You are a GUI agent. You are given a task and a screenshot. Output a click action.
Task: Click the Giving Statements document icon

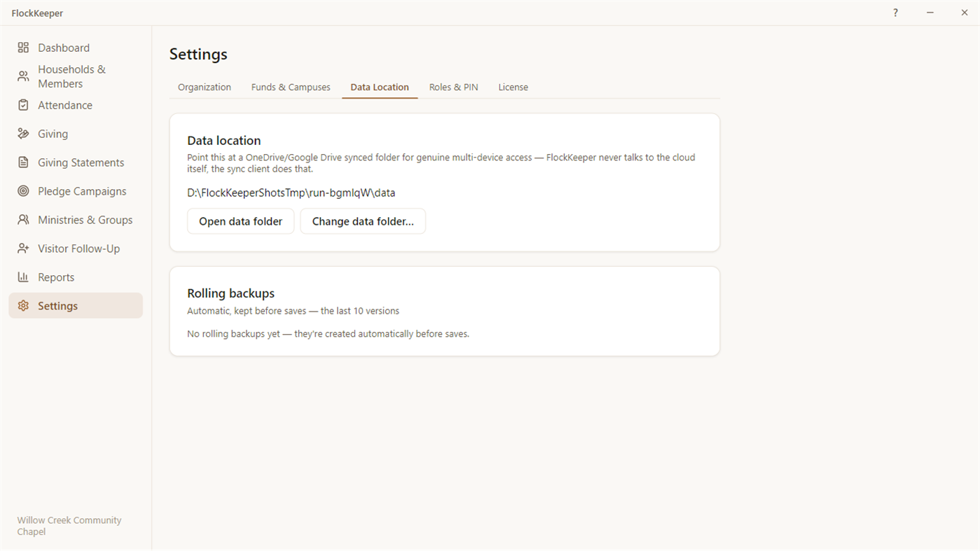tap(23, 162)
